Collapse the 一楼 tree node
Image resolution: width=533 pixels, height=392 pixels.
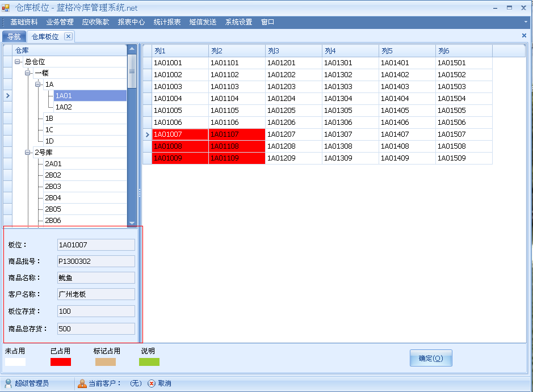click(28, 73)
